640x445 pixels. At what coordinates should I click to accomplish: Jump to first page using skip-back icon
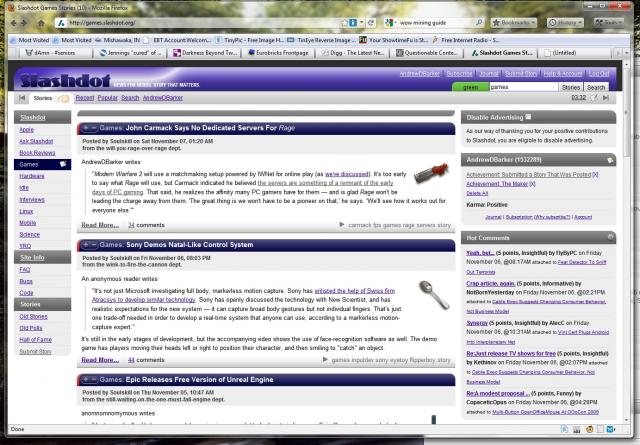22,98
